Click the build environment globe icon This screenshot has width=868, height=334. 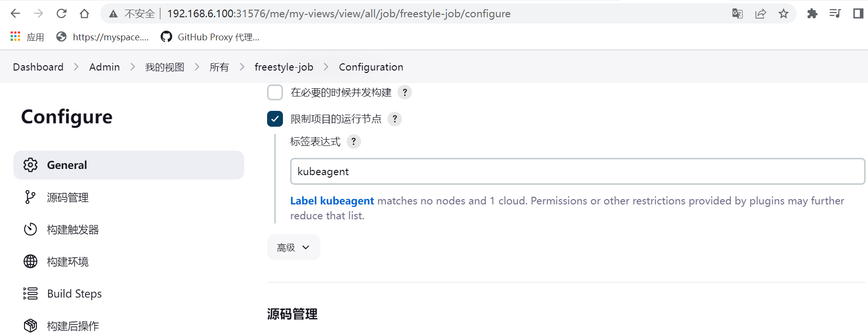pos(30,262)
